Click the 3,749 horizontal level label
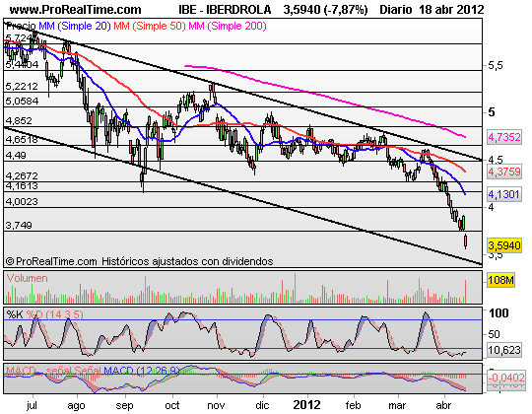The width and height of the screenshot is (532, 414). click(x=19, y=226)
